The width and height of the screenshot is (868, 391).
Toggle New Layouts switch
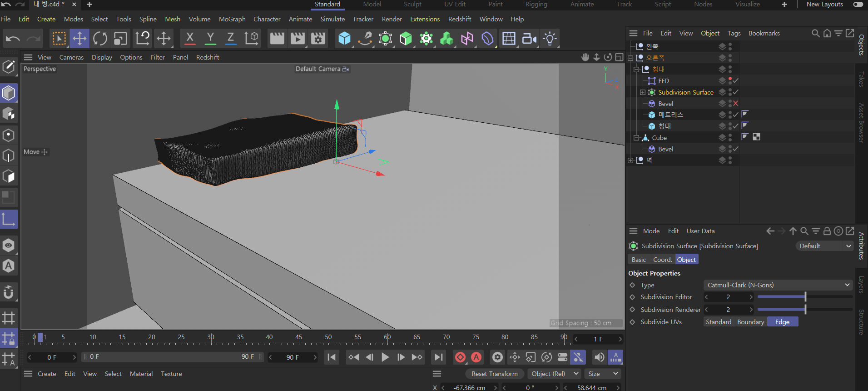coord(858,5)
